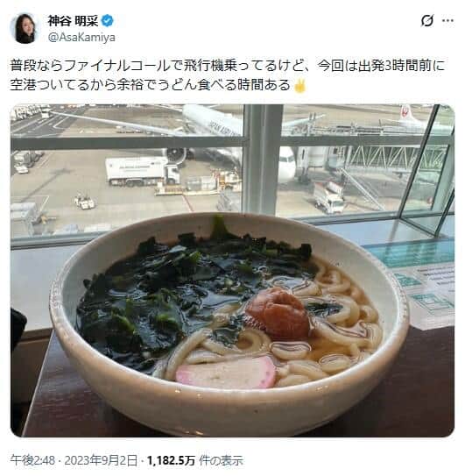Open the three-dot more options menu

pos(447,21)
